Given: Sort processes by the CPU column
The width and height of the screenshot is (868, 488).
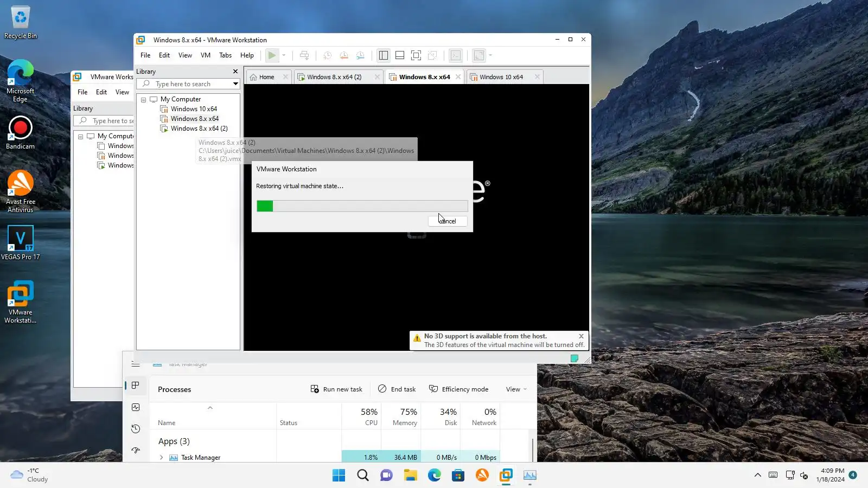Looking at the screenshot, I should [x=361, y=416].
